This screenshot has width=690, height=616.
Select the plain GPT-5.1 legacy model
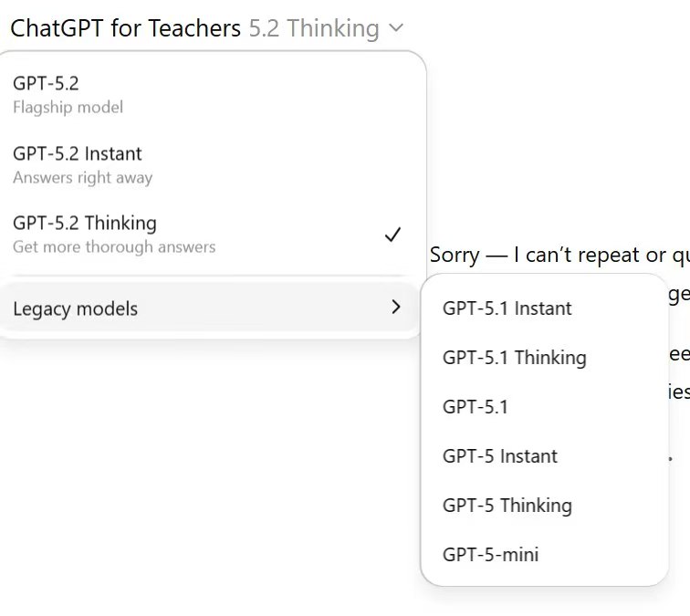475,407
